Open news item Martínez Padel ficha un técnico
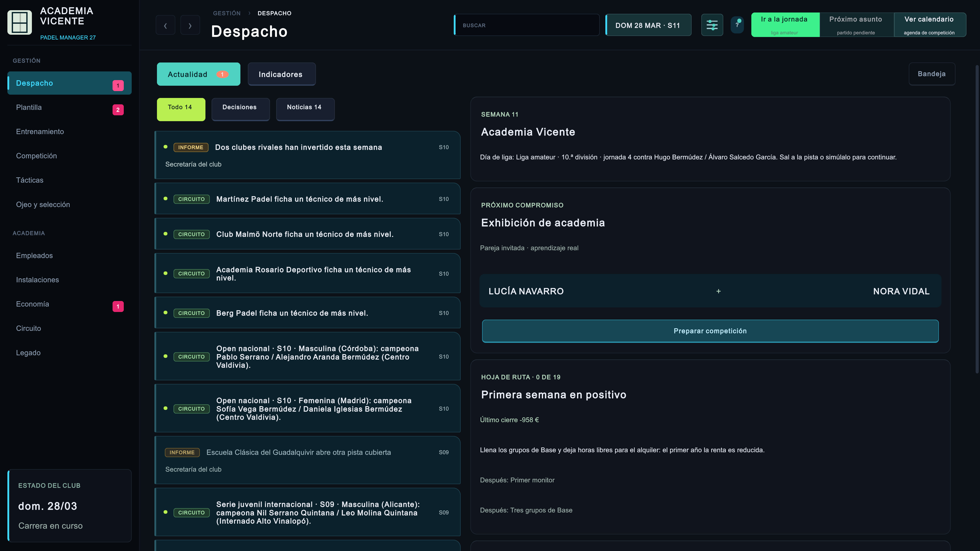This screenshot has height=551, width=980. click(x=307, y=199)
